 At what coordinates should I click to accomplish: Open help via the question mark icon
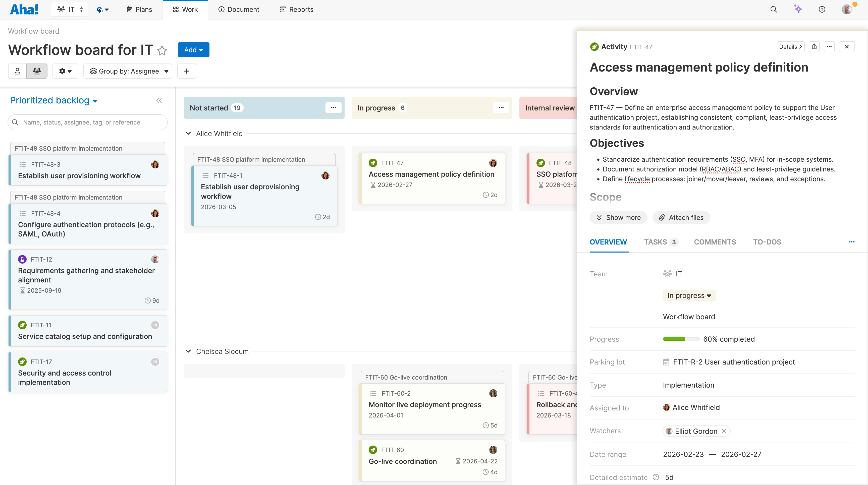[822, 9]
